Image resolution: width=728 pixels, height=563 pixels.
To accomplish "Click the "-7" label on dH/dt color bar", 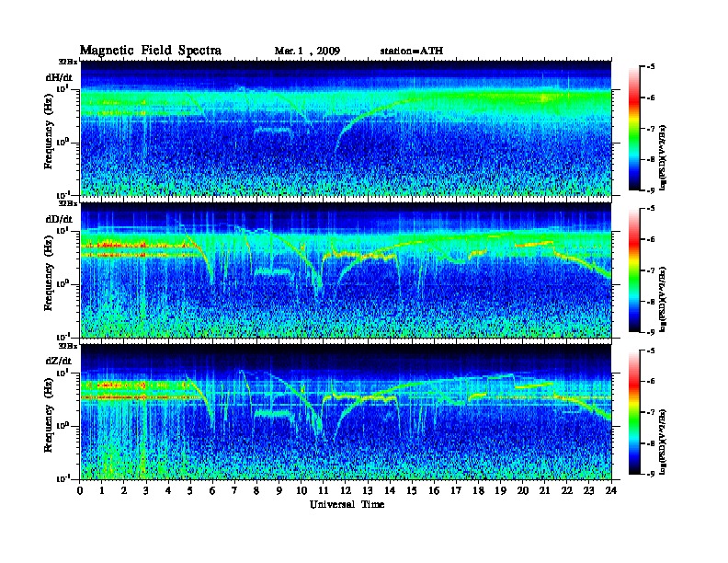I will coord(651,128).
